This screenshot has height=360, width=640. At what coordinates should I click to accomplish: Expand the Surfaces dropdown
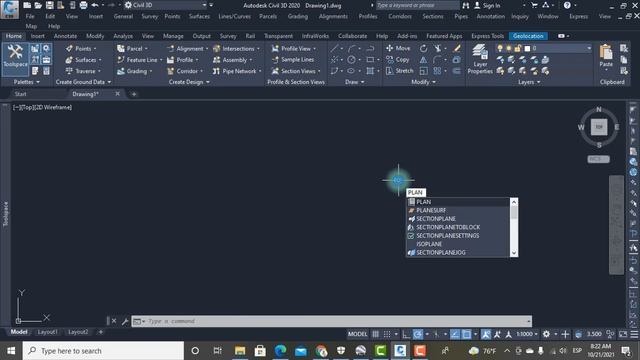click(100, 60)
